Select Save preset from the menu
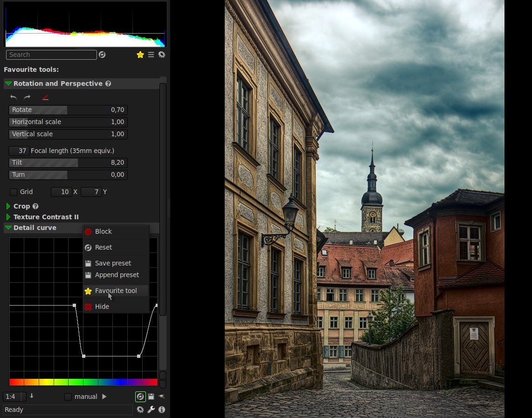The height and width of the screenshot is (418, 532). pos(116,263)
